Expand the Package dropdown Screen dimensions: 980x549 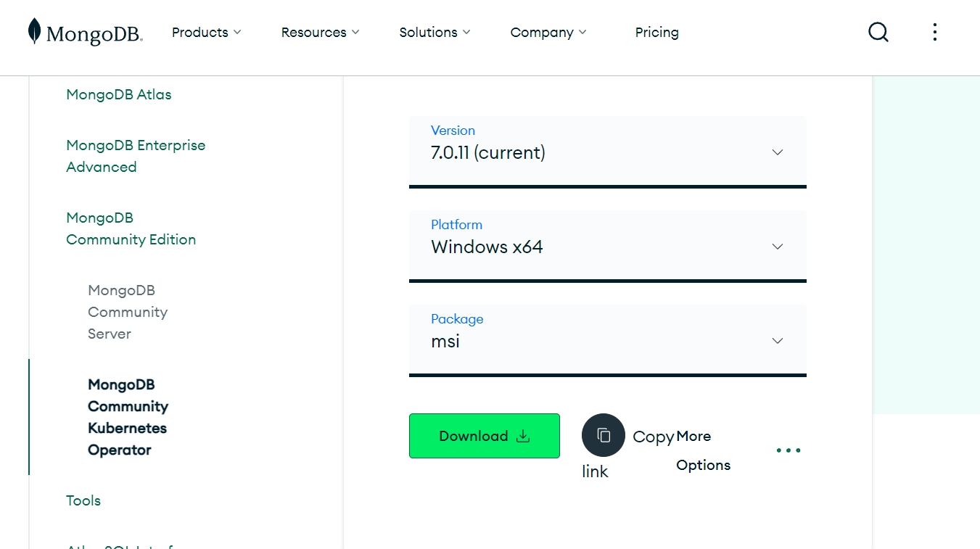tap(607, 341)
